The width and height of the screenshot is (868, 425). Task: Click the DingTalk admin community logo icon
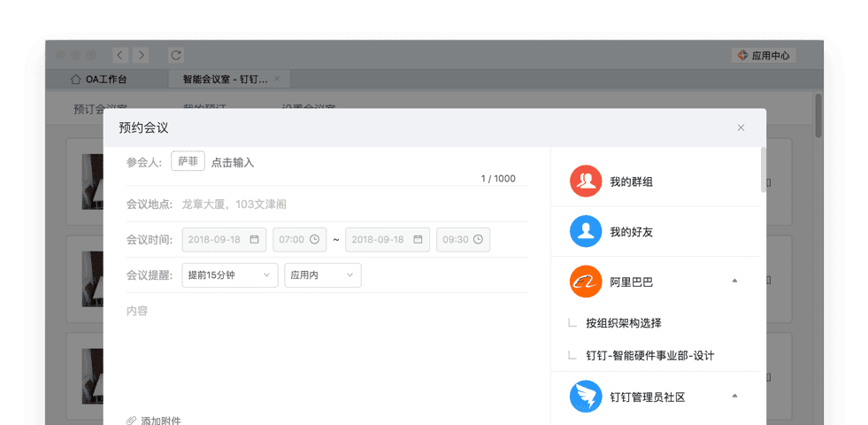tap(585, 397)
